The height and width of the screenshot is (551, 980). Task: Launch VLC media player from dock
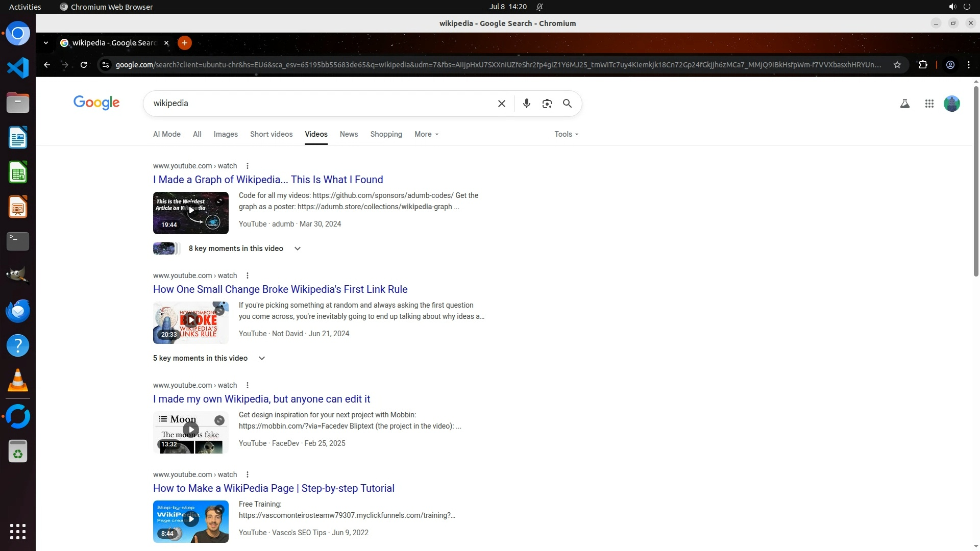pos(18,381)
